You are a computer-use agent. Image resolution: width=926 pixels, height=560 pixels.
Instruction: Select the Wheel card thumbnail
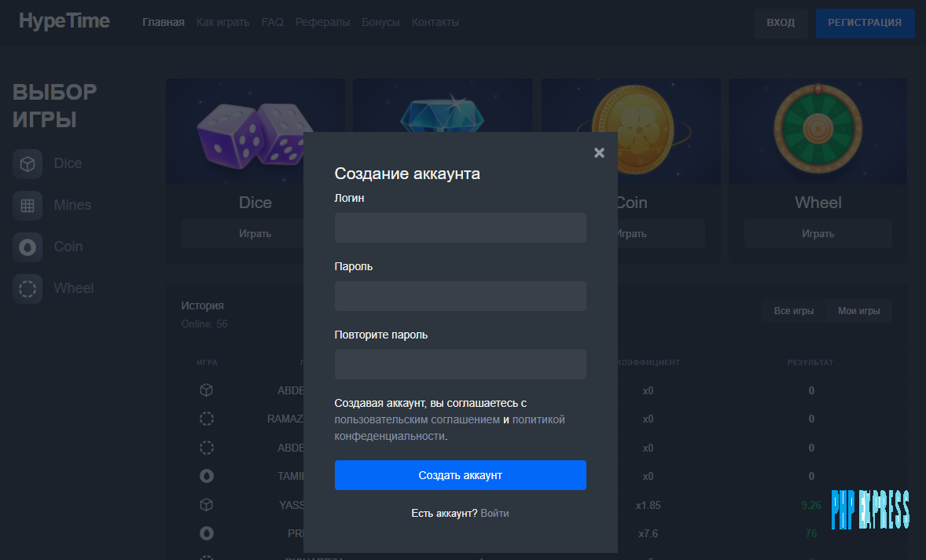click(818, 132)
